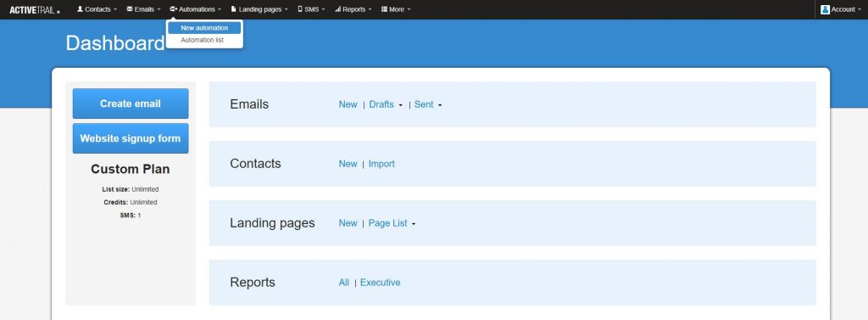Click the More grid icon in navbar
The width and height of the screenshot is (868, 320).
384,9
